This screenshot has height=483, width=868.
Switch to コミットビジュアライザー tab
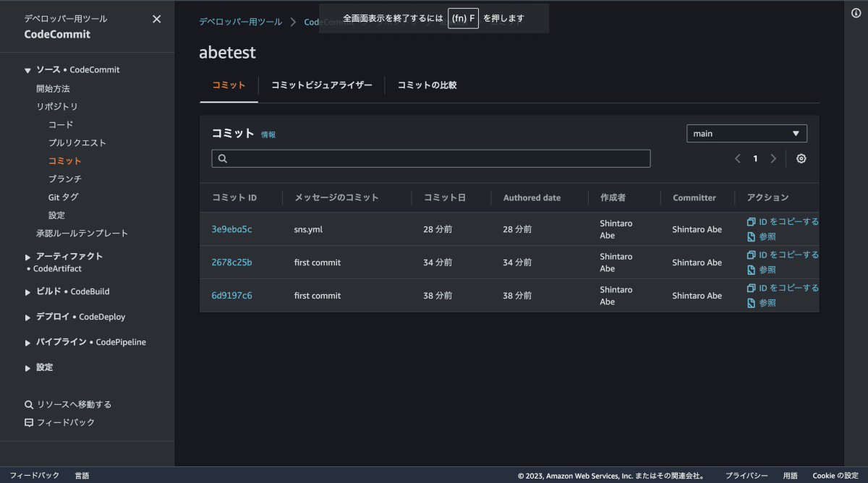tap(321, 85)
